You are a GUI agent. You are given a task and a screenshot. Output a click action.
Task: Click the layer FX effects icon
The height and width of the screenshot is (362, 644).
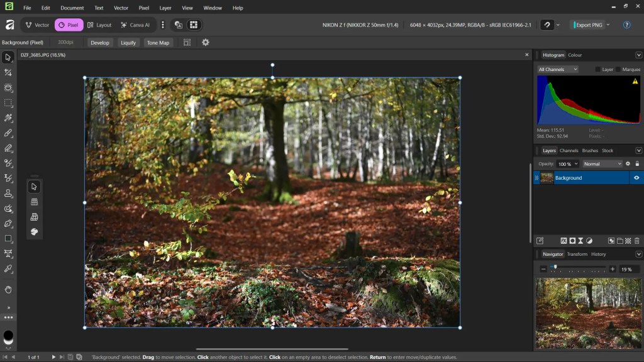tap(563, 241)
